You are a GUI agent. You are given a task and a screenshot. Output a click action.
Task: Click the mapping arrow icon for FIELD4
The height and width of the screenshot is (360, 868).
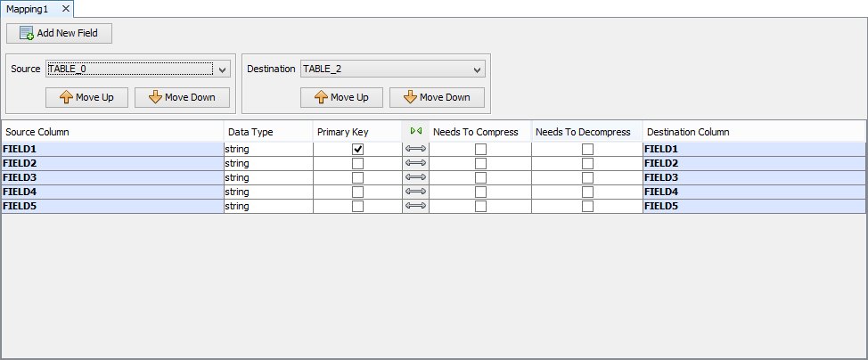[415, 192]
